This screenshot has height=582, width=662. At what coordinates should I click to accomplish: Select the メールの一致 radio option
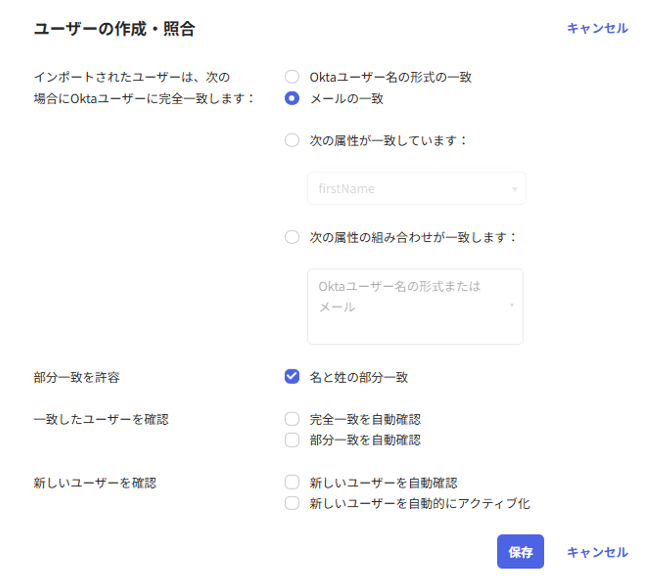[292, 98]
